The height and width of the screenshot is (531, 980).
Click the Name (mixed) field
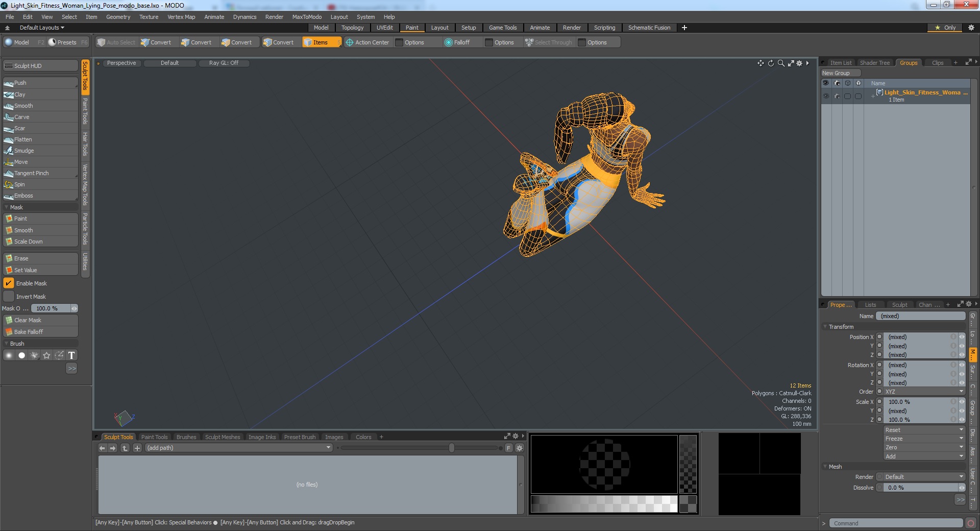click(920, 316)
